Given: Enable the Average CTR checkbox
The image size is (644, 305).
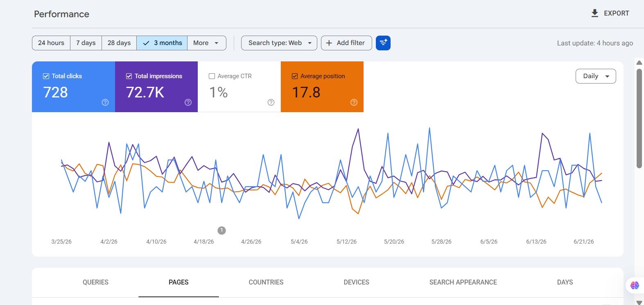Looking at the screenshot, I should pyautogui.click(x=212, y=76).
